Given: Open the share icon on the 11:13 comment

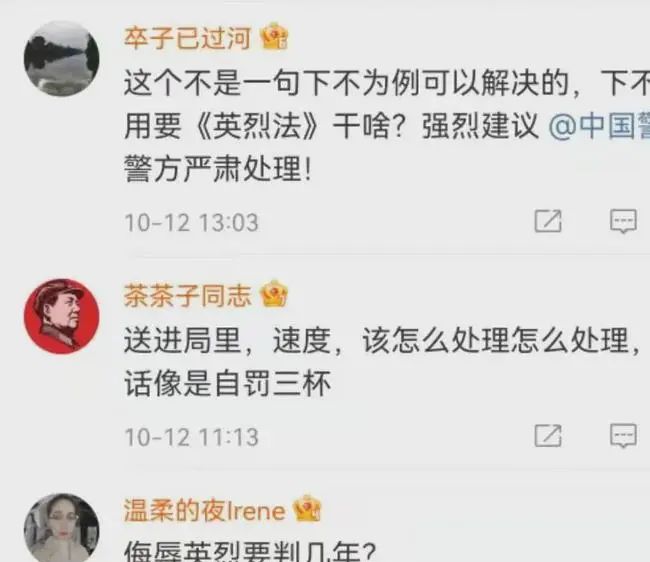Looking at the screenshot, I should click(x=548, y=435).
